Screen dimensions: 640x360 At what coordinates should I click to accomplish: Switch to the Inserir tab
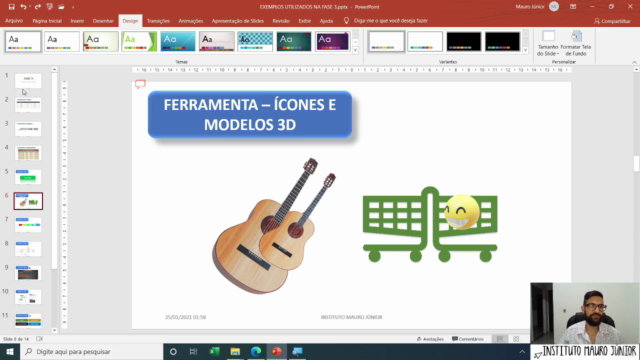pos(77,21)
